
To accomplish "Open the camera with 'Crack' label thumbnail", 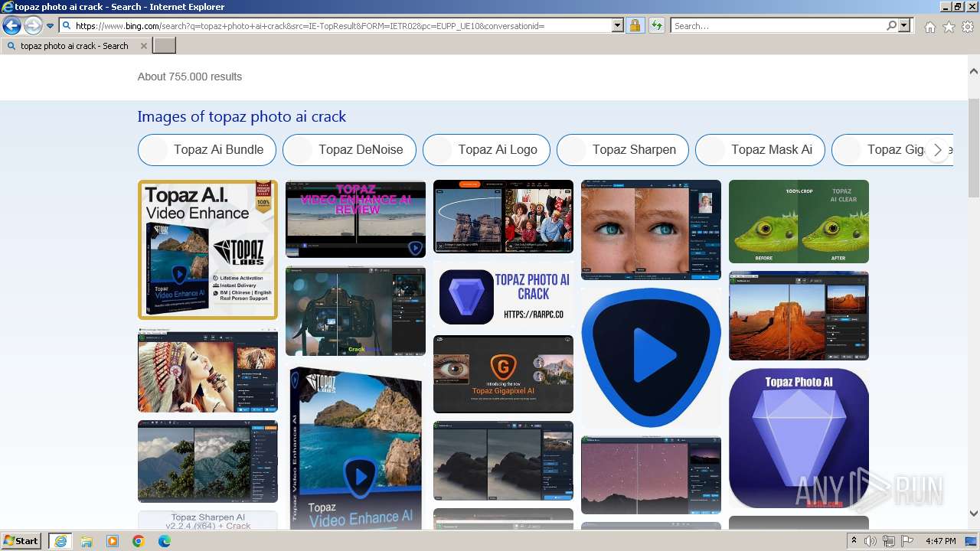I will pyautogui.click(x=355, y=311).
